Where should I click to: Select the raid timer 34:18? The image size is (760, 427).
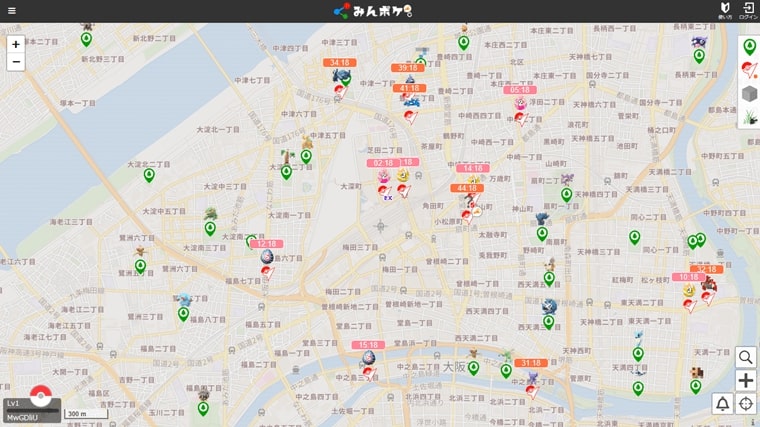point(340,63)
